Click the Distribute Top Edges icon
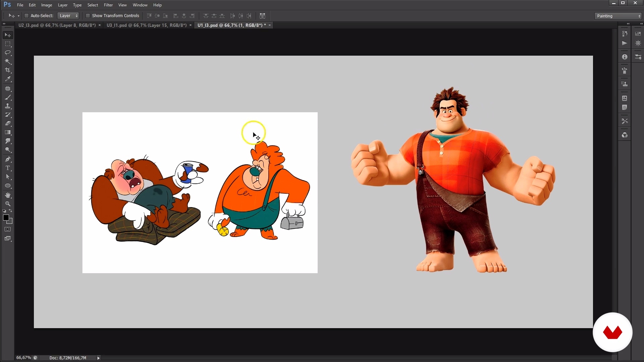Image resolution: width=644 pixels, height=362 pixels. point(206,16)
